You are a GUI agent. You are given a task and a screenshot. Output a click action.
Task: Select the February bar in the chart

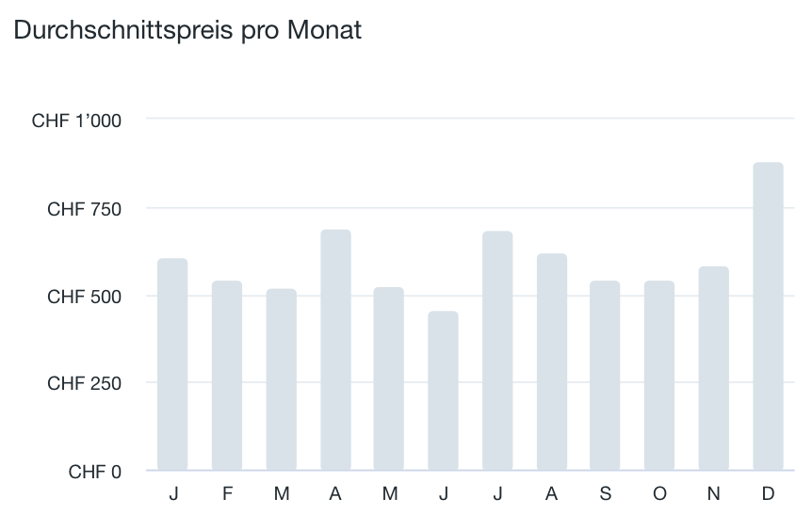227,376
